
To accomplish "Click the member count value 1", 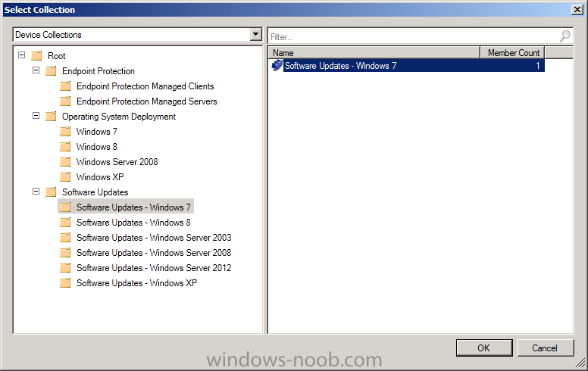I will click(x=538, y=66).
